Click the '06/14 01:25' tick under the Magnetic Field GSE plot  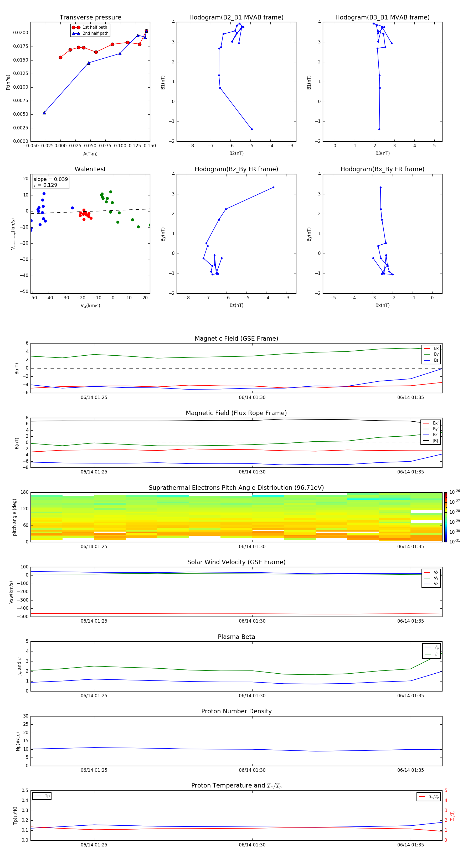[x=94, y=398]
